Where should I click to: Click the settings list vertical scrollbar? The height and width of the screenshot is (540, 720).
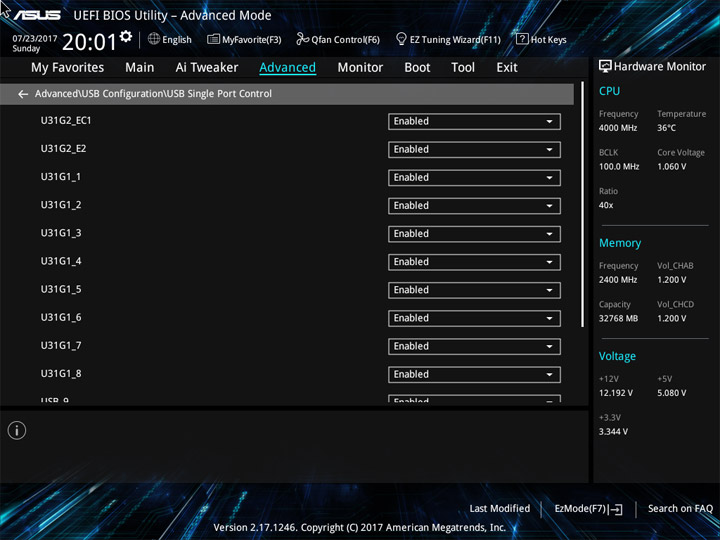[582, 204]
